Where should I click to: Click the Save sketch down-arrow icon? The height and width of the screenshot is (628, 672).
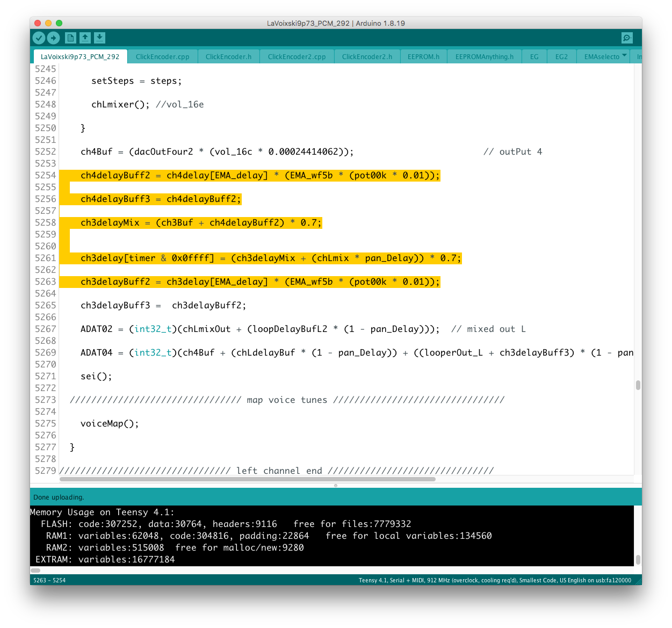click(x=99, y=38)
